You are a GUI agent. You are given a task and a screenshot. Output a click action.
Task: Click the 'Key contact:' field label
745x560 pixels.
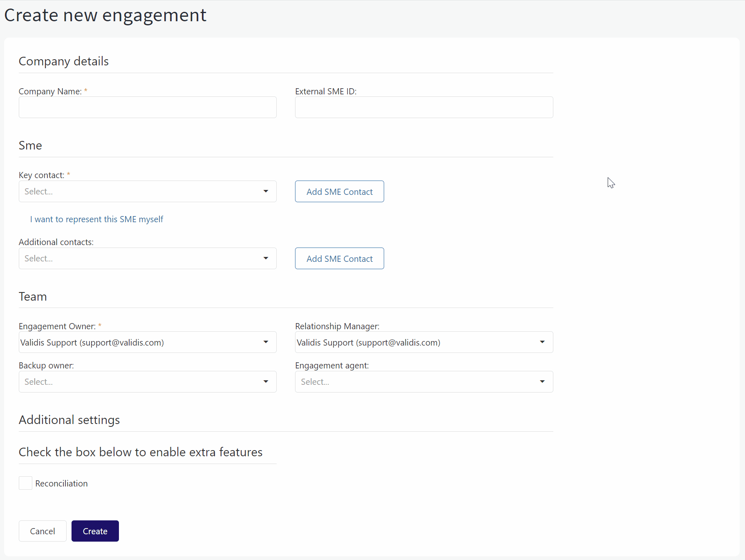tap(42, 175)
